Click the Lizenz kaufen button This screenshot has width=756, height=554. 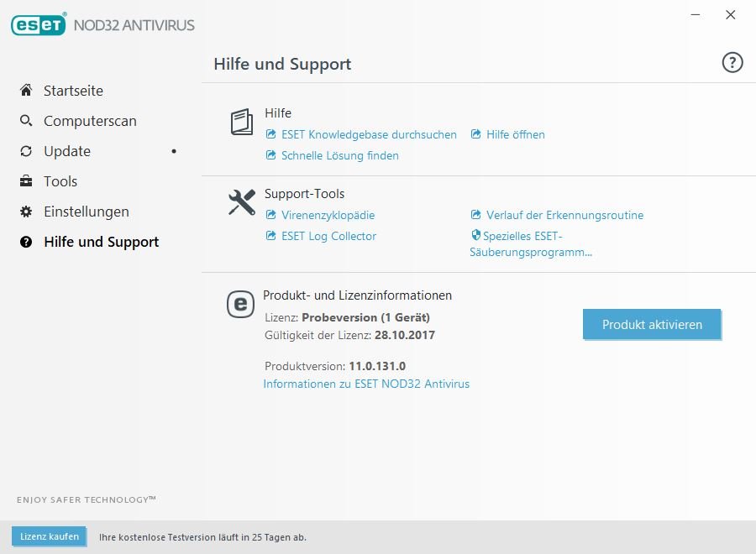click(x=50, y=536)
